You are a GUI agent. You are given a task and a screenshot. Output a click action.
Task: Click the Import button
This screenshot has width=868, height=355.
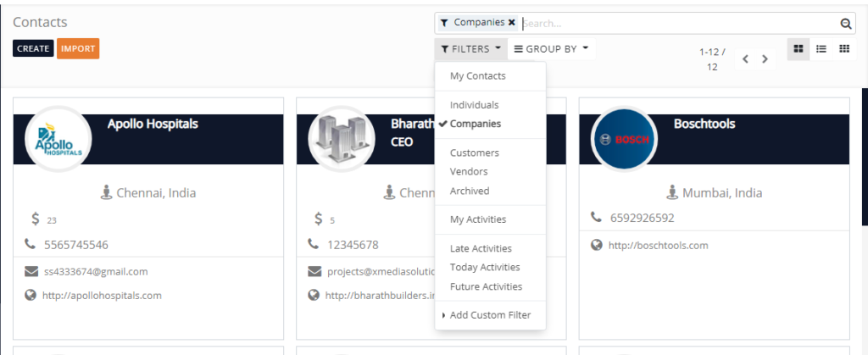pos(78,48)
